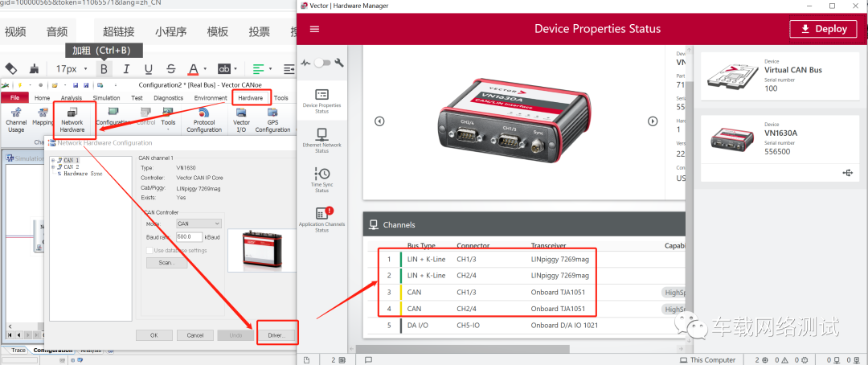Open Device Properties Status sidebar panel

(x=321, y=100)
